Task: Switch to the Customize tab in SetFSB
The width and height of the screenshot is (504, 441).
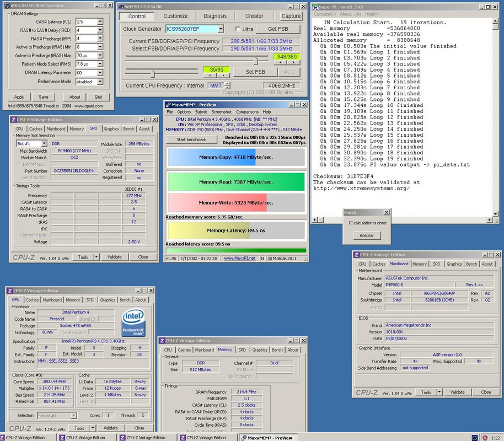Action: coord(175,16)
